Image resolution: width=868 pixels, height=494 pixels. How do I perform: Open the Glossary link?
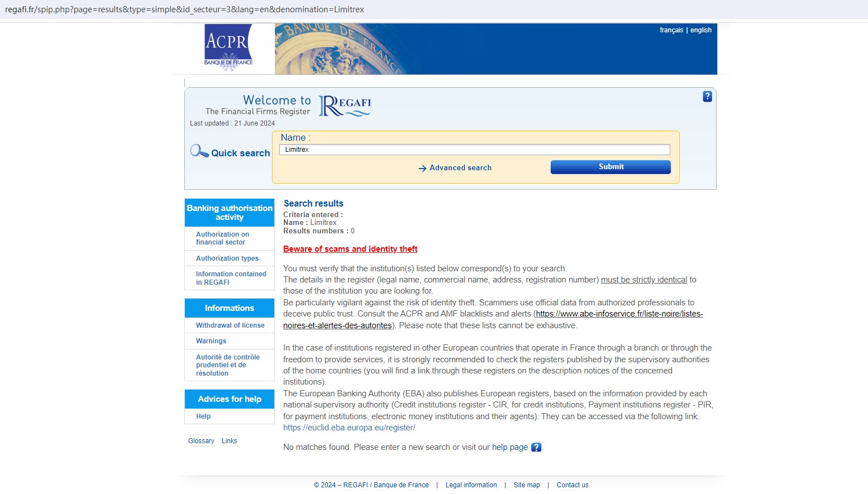pos(201,441)
